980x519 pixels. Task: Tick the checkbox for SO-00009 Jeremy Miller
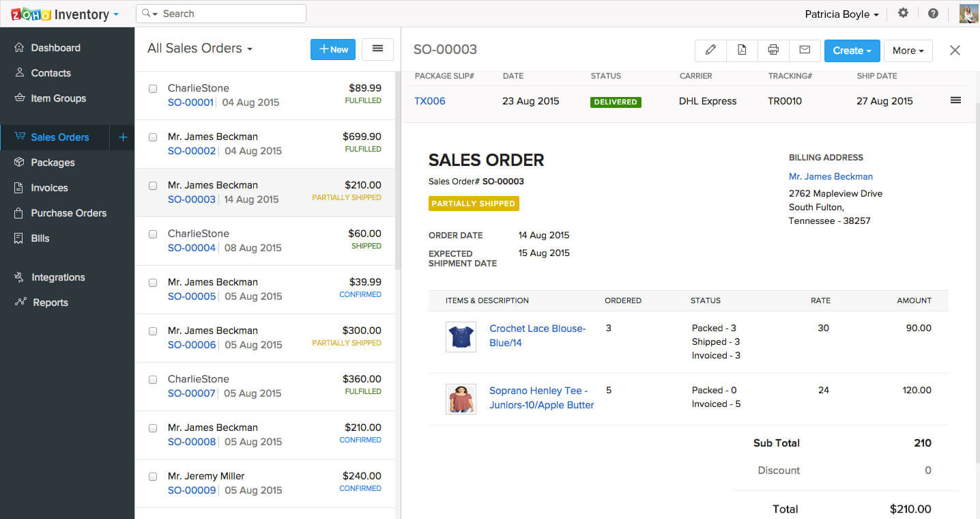152,477
